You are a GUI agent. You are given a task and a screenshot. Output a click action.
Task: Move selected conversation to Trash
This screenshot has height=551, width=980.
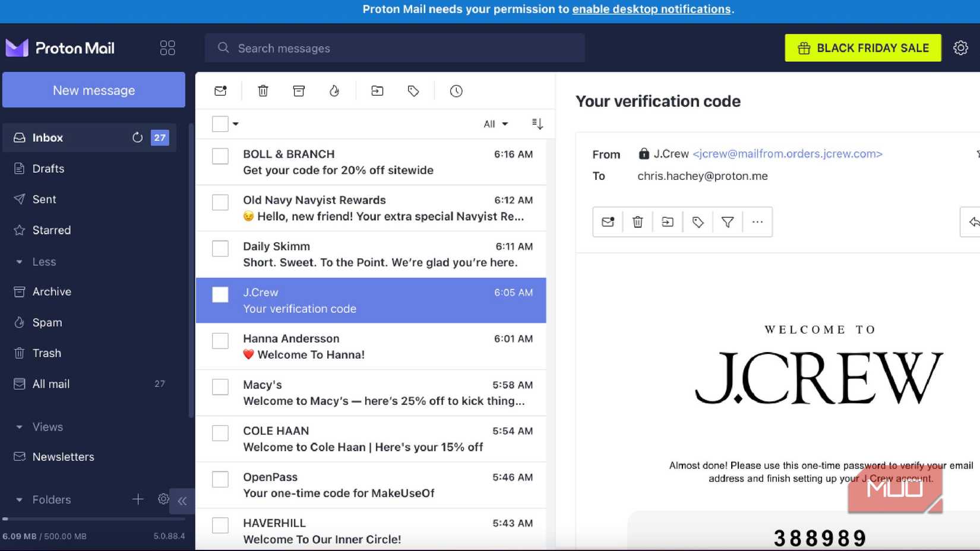[263, 91]
